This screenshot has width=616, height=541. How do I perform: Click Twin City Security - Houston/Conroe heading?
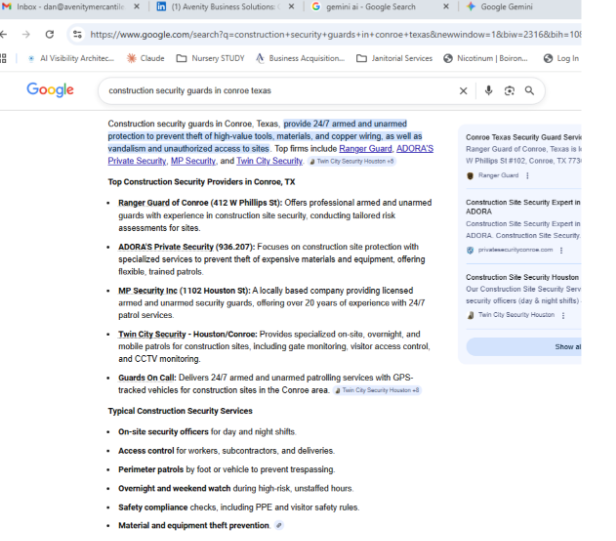coord(188,334)
